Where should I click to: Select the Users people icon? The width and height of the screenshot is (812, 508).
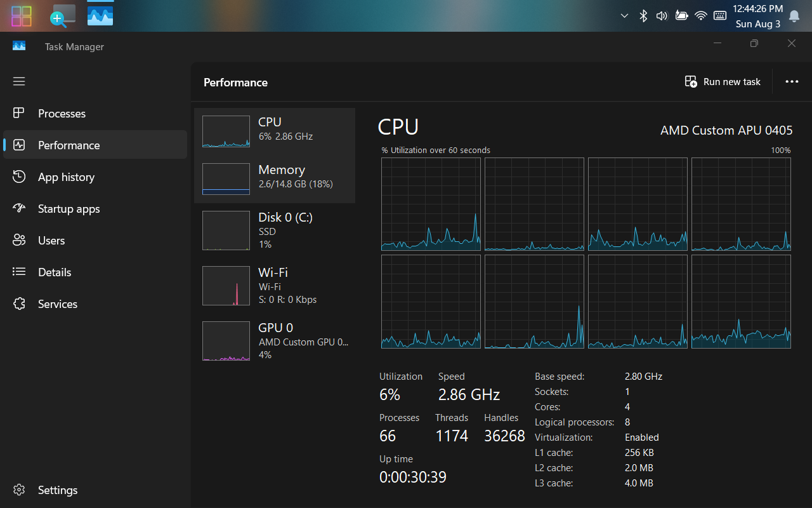pos(19,240)
